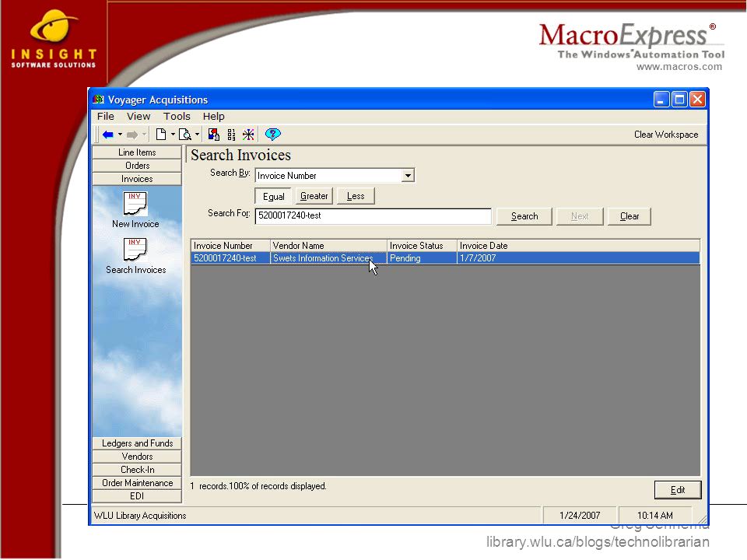This screenshot has width=747, height=560.
Task: Click the Search button
Action: point(524,216)
